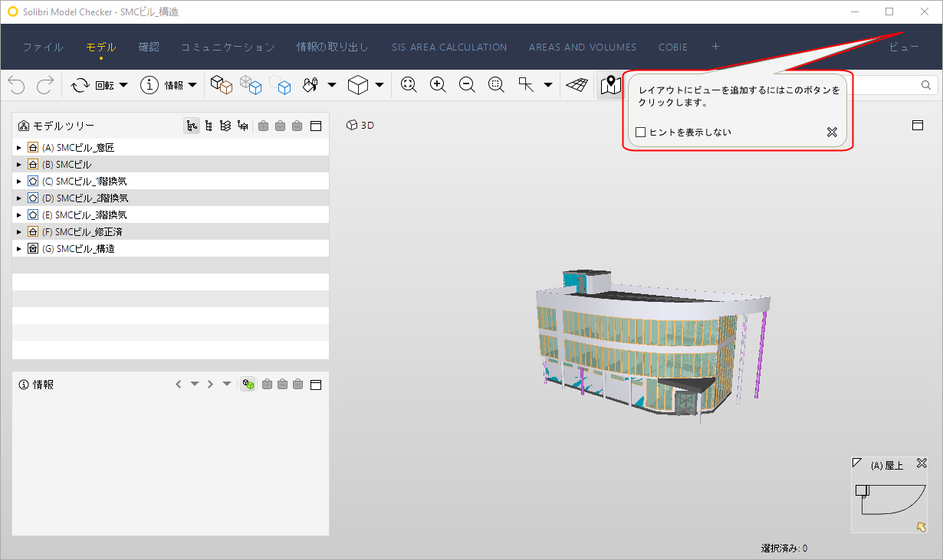Screen dimensions: 943x560
Task: Open the 回転 tool dropdown arrow
Action: point(123,85)
